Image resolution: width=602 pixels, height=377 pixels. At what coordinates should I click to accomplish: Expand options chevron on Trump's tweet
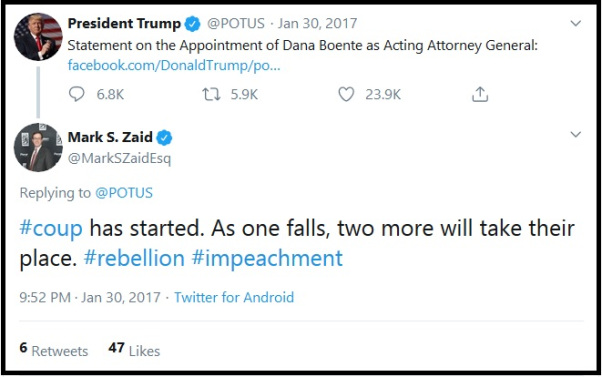tap(575, 23)
